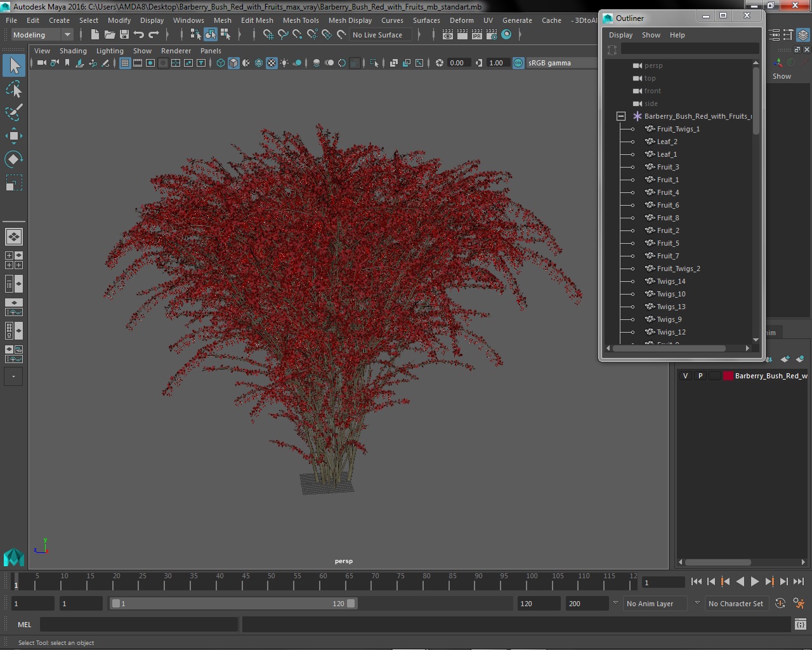The height and width of the screenshot is (650, 812).
Task: Open the Modeling menu set dropdown
Action: (x=42, y=35)
